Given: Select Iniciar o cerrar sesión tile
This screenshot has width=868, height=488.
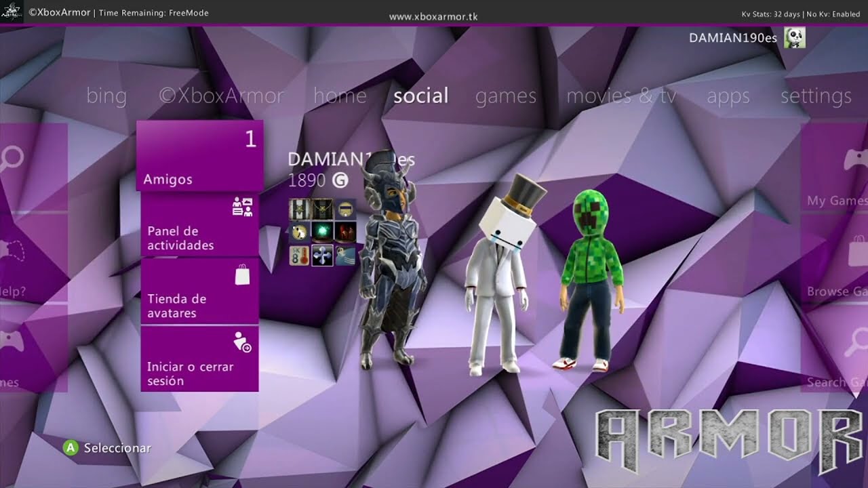Looking at the screenshot, I should pos(199,359).
